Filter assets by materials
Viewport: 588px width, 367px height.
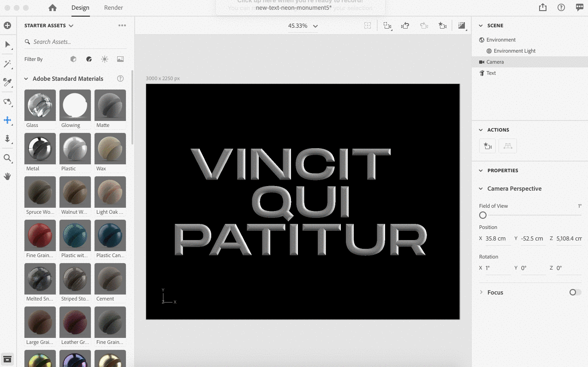89,59
